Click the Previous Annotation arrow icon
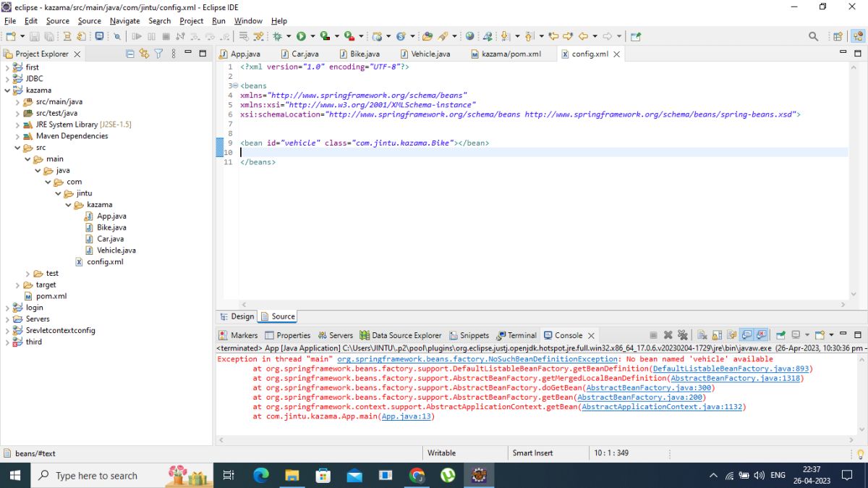Image resolution: width=868 pixels, height=488 pixels. click(529, 36)
